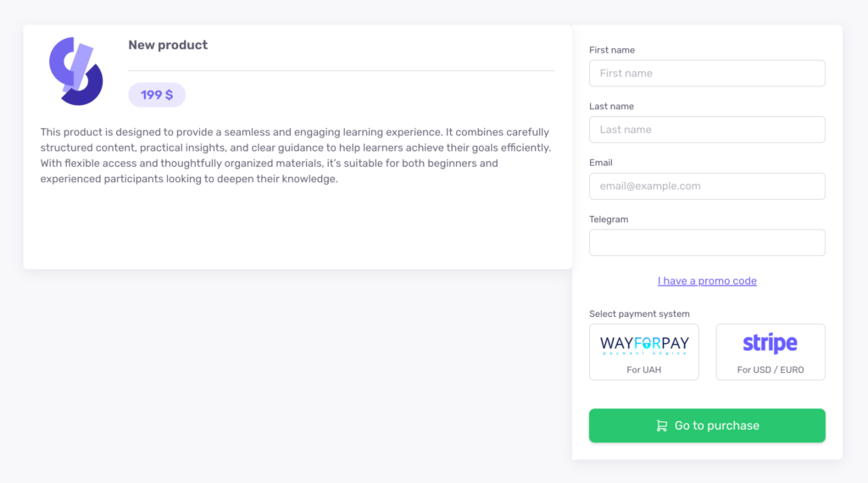Click the purple product logo image
Viewport: 868px width, 483px height.
[x=76, y=71]
